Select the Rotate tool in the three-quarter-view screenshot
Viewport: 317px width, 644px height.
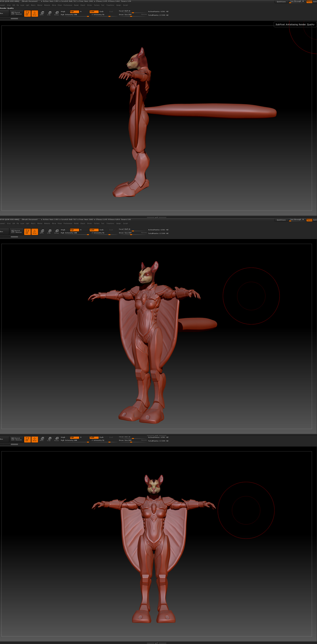56,232
